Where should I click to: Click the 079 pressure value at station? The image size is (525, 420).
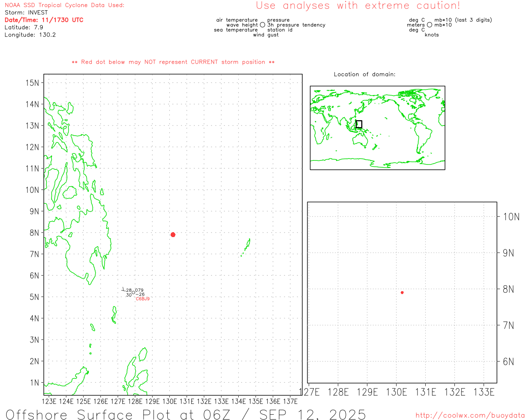tap(139, 290)
